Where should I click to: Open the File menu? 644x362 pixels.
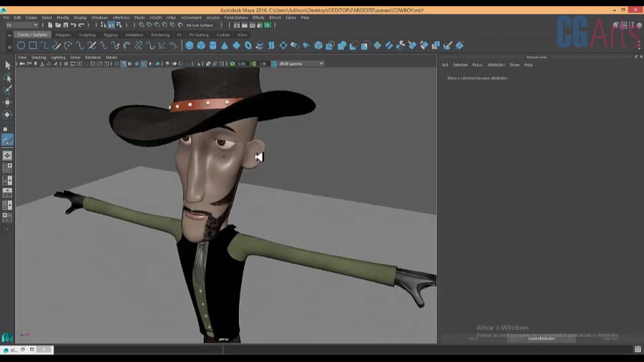pos(6,18)
